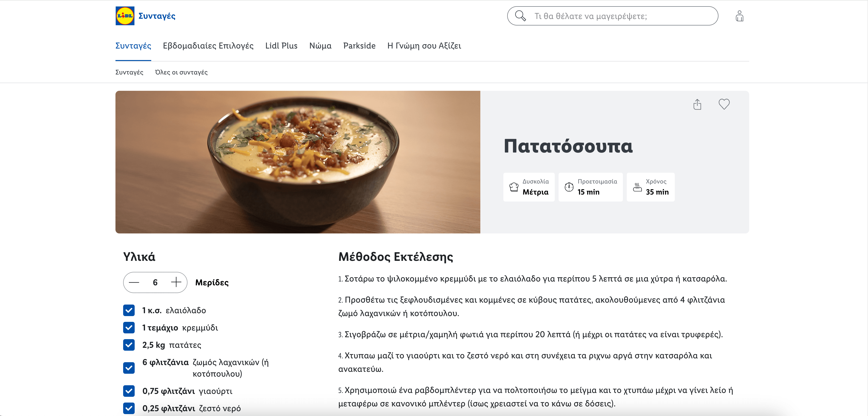
Task: Open the user account icon
Action: tap(739, 16)
